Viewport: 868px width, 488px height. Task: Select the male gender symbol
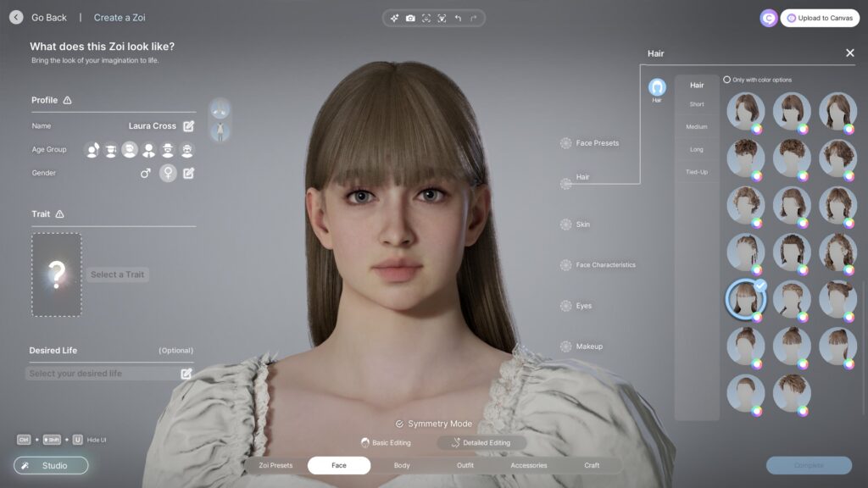tap(146, 173)
